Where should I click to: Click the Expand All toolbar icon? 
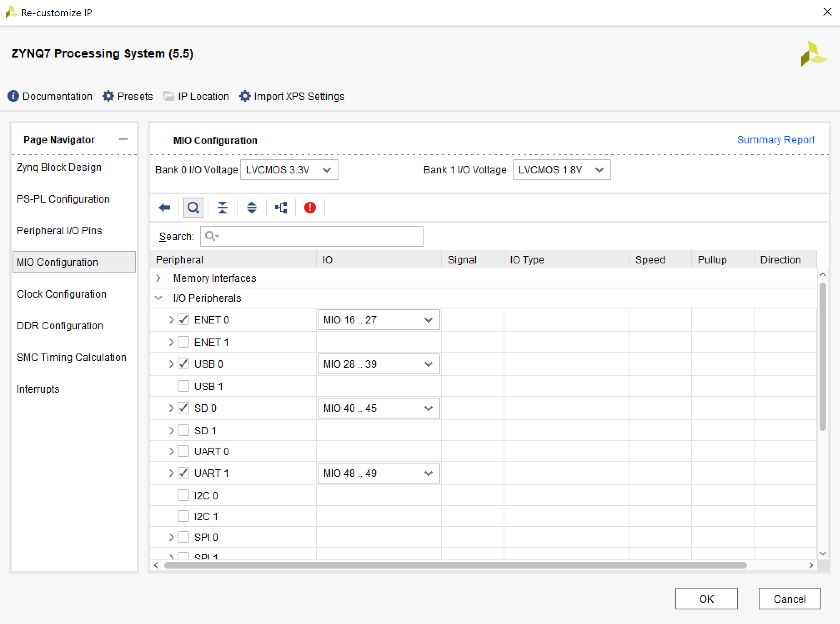point(252,208)
